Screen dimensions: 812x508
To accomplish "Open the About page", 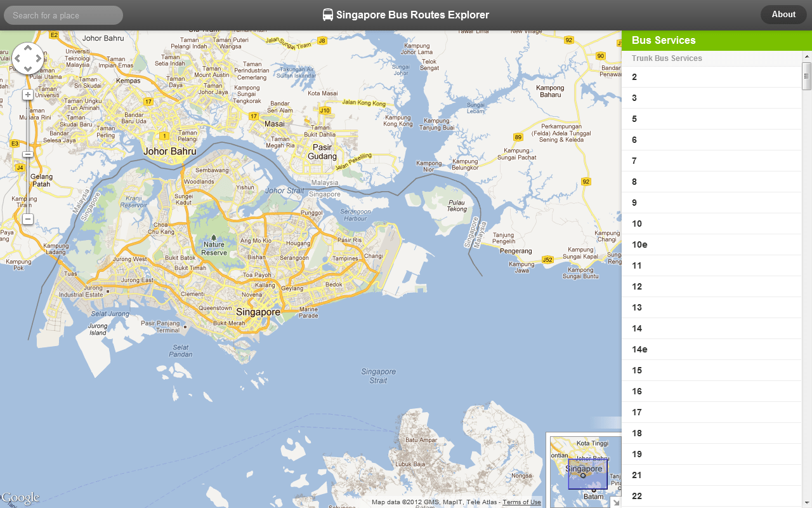I will pyautogui.click(x=783, y=15).
